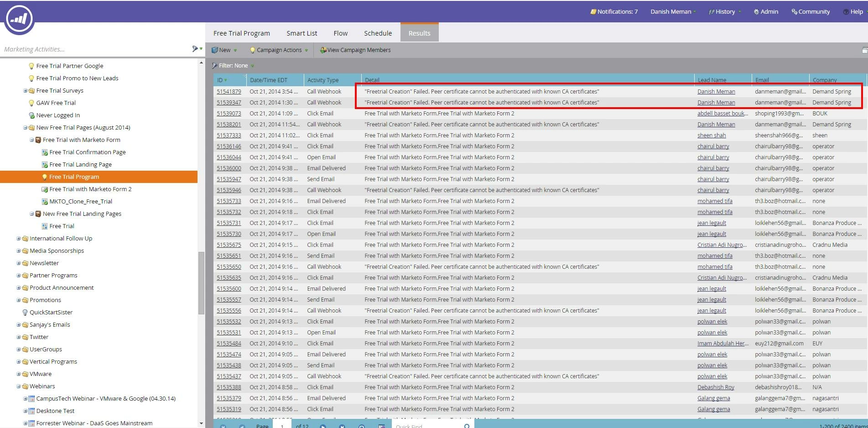Click the tree scroll up arrow
Viewport: 868px width, 428px height.
tap(201, 63)
